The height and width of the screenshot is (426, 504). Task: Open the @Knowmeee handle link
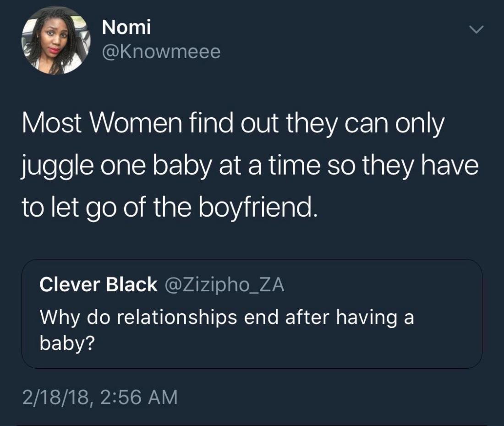pyautogui.click(x=161, y=52)
